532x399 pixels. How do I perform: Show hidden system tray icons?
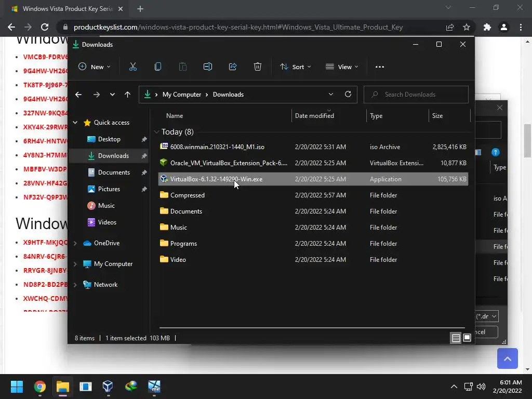point(454,387)
